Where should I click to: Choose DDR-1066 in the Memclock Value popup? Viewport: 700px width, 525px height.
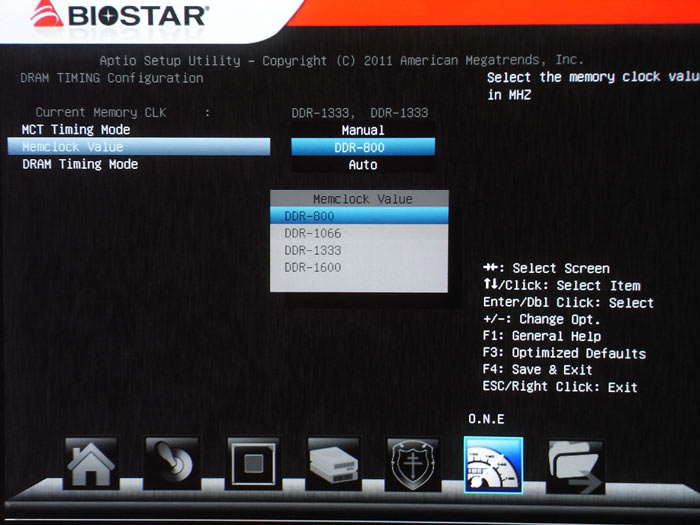(x=359, y=233)
